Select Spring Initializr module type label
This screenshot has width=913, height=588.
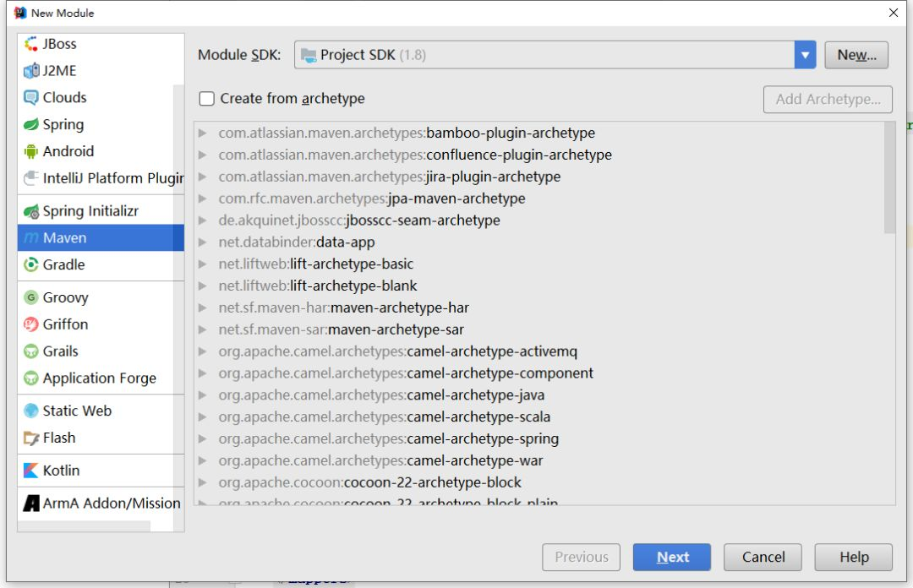pyautogui.click(x=90, y=211)
